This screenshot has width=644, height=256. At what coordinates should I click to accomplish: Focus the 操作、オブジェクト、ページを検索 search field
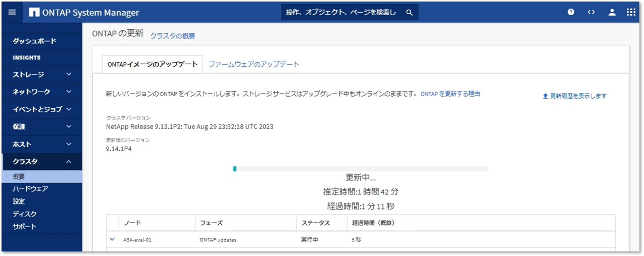[x=350, y=13]
